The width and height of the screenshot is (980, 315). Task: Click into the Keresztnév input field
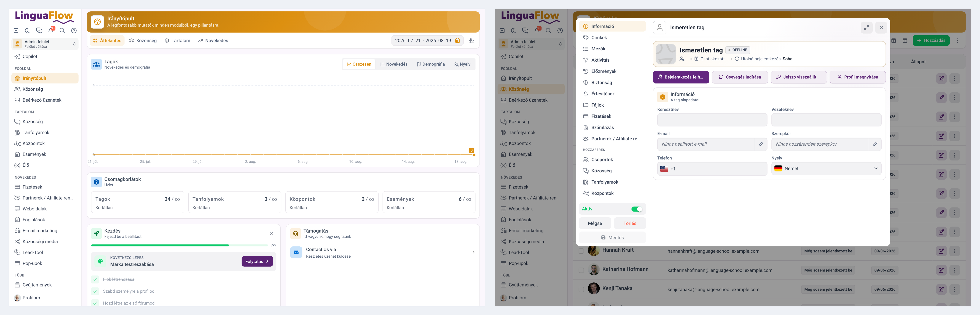point(712,120)
